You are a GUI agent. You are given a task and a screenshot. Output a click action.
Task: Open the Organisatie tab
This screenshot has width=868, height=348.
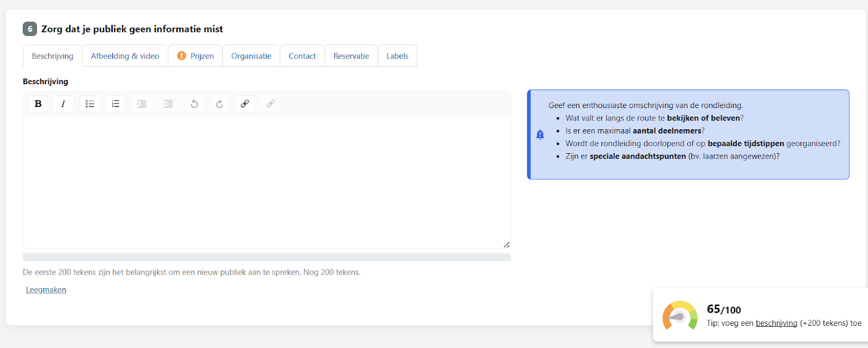pos(251,56)
